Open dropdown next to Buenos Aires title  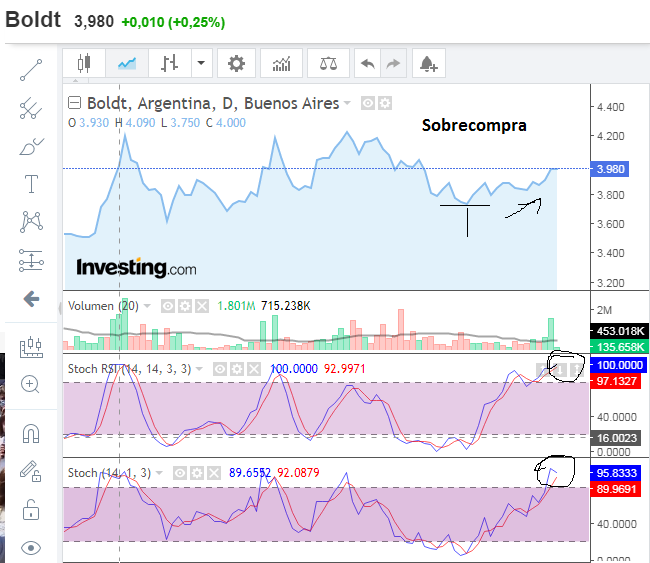click(x=348, y=103)
